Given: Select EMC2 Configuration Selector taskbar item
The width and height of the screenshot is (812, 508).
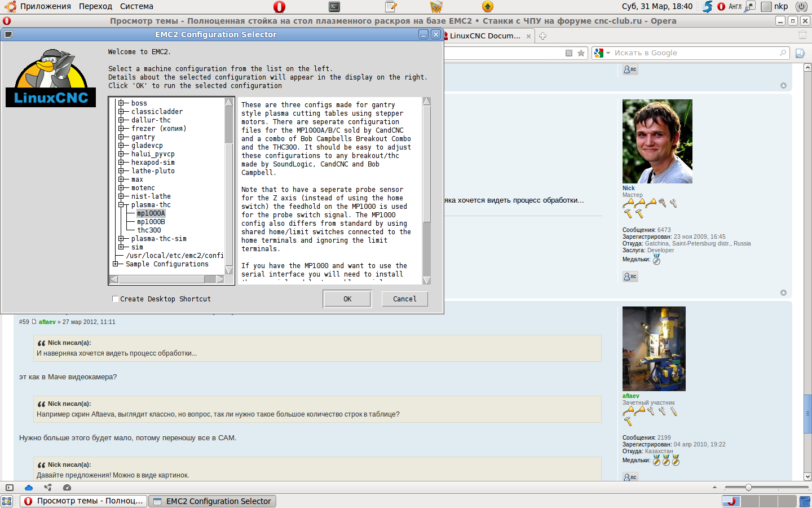Looking at the screenshot, I should pos(212,501).
